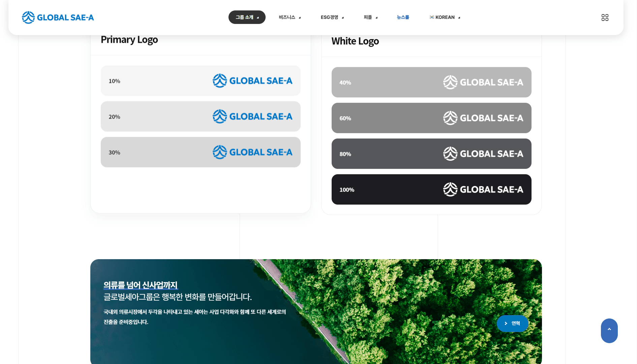The width and height of the screenshot is (637, 364).
Task: Click the 국내외 의류시장에서 paragraph text
Action: (x=194, y=317)
